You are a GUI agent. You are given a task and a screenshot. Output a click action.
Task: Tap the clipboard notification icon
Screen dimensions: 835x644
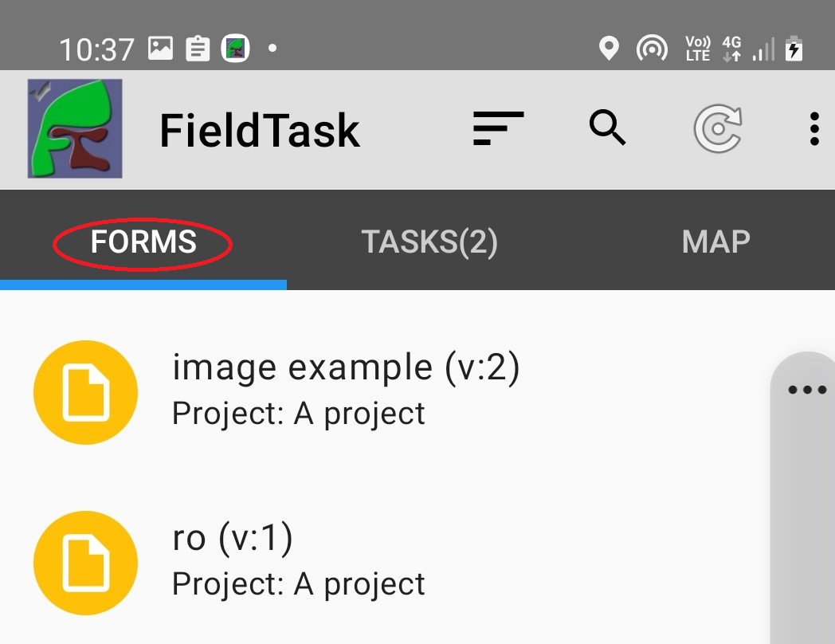coord(198,49)
